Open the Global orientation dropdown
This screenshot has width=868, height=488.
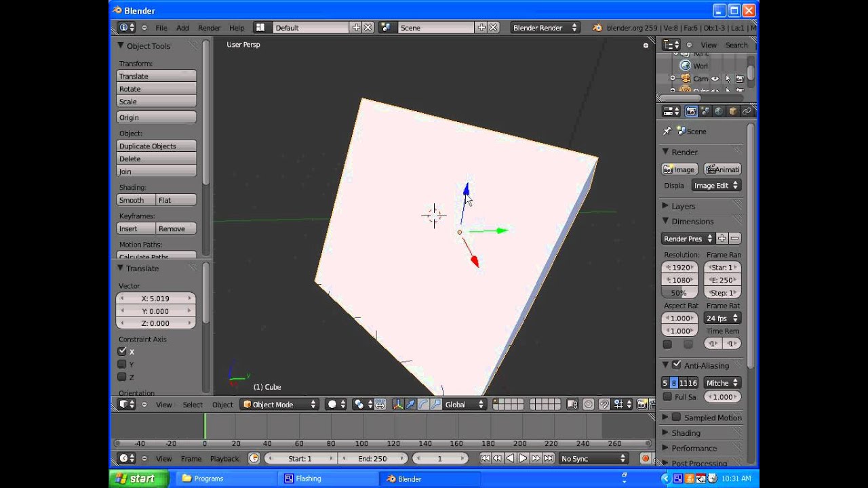pos(465,404)
